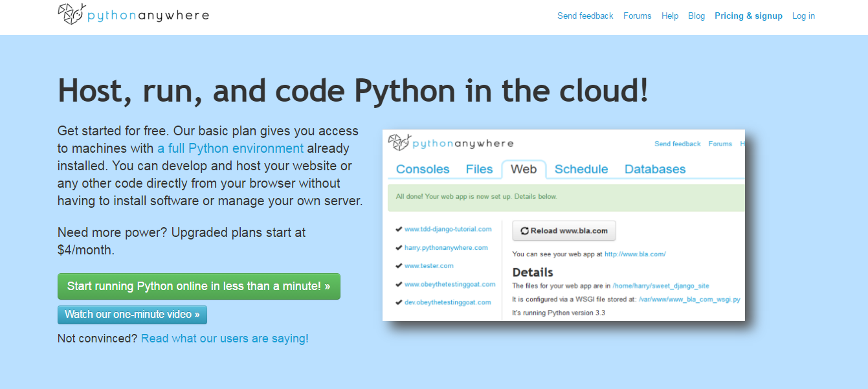This screenshot has height=389, width=868.
Task: Click the 'Need more power?' paragraph
Action: pyautogui.click(x=182, y=241)
